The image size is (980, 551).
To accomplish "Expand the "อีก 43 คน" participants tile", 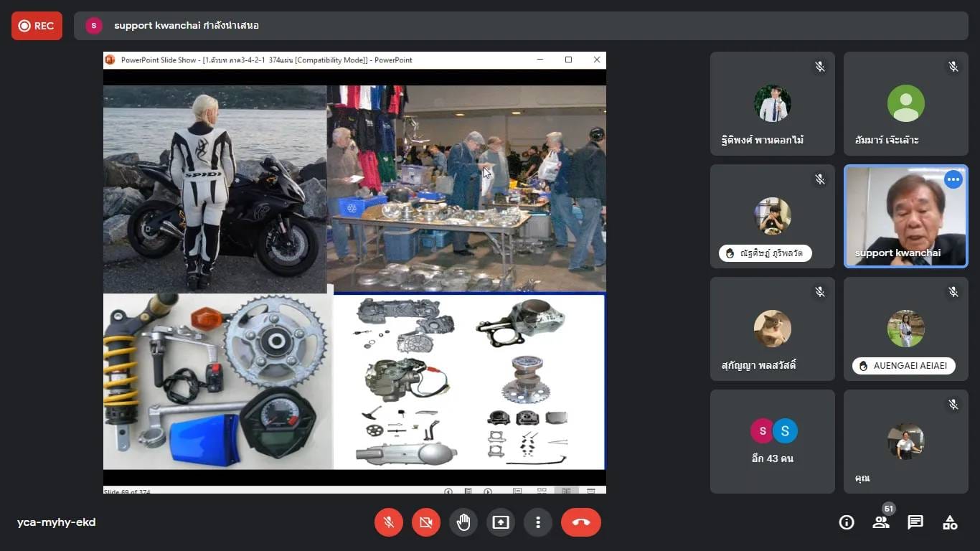I will (x=773, y=441).
